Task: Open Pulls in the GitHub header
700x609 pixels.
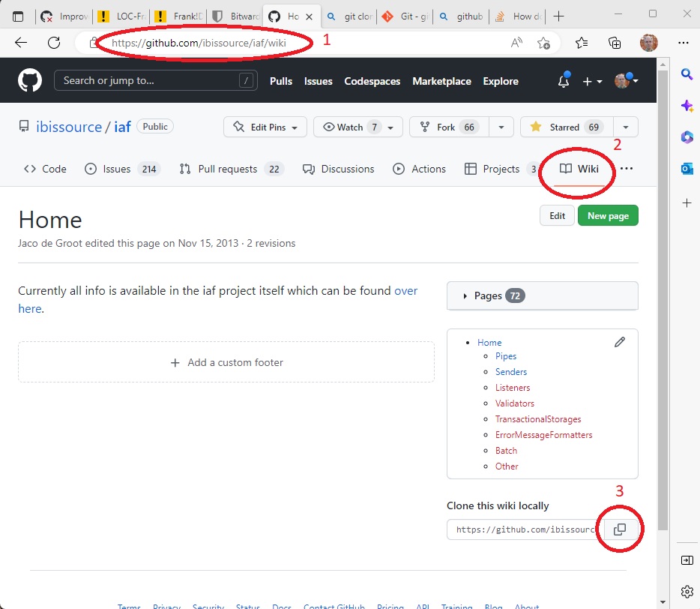Action: pyautogui.click(x=281, y=81)
